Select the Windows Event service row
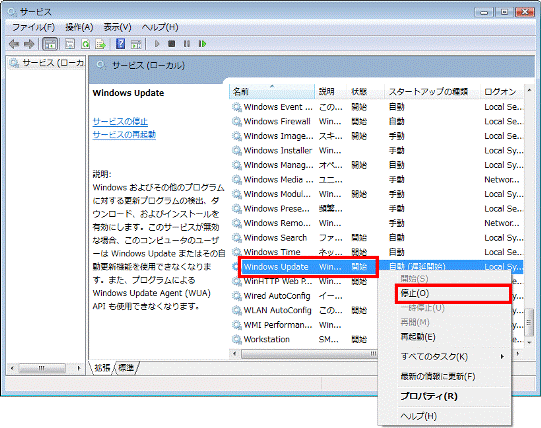 point(377,107)
